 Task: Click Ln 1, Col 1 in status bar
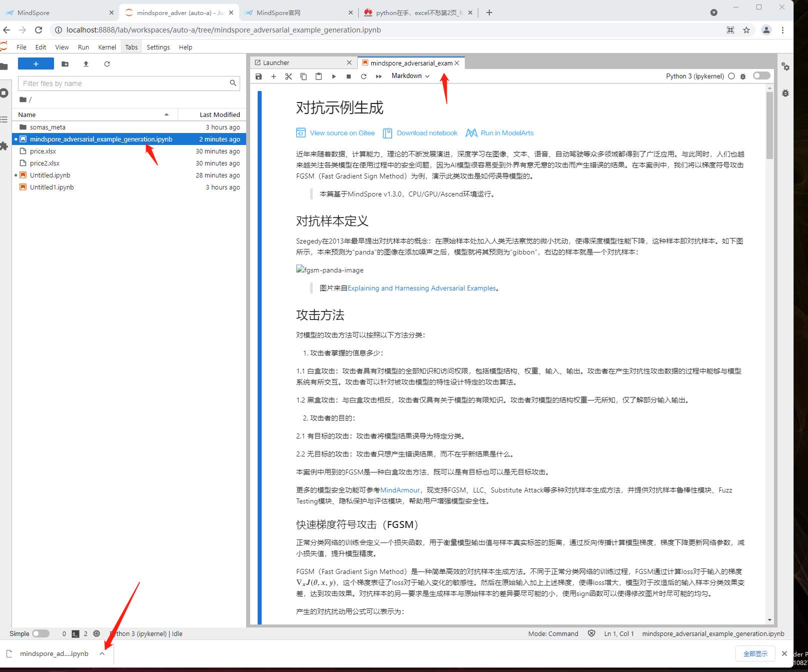click(x=619, y=633)
